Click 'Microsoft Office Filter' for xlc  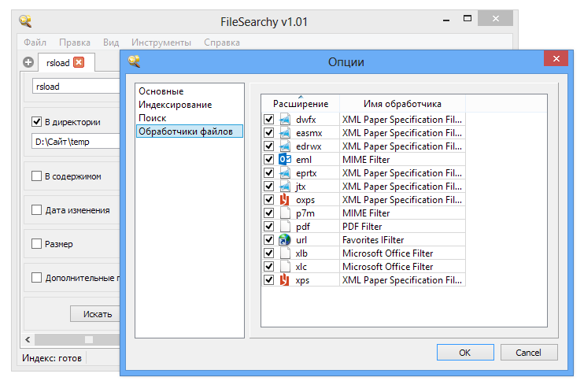click(x=388, y=267)
